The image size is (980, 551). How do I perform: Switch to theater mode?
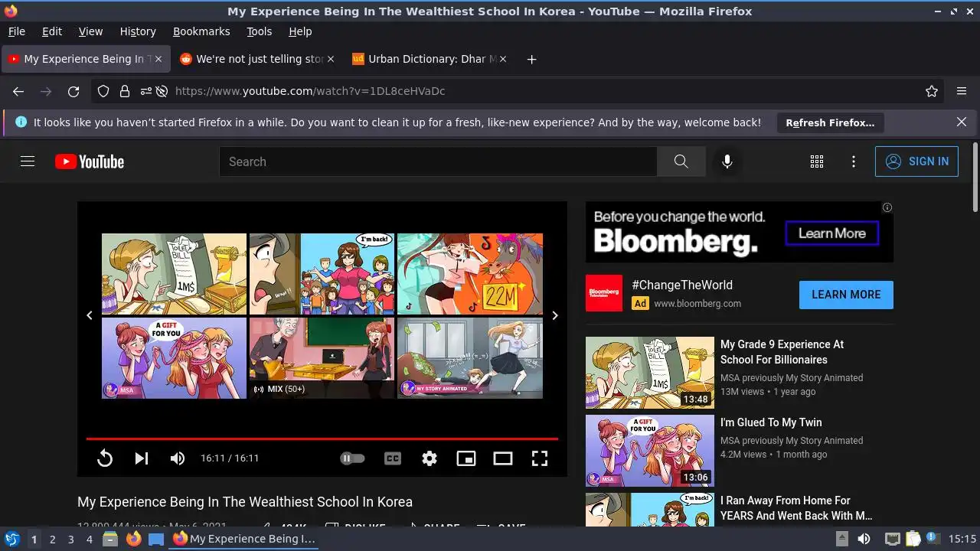click(x=503, y=458)
